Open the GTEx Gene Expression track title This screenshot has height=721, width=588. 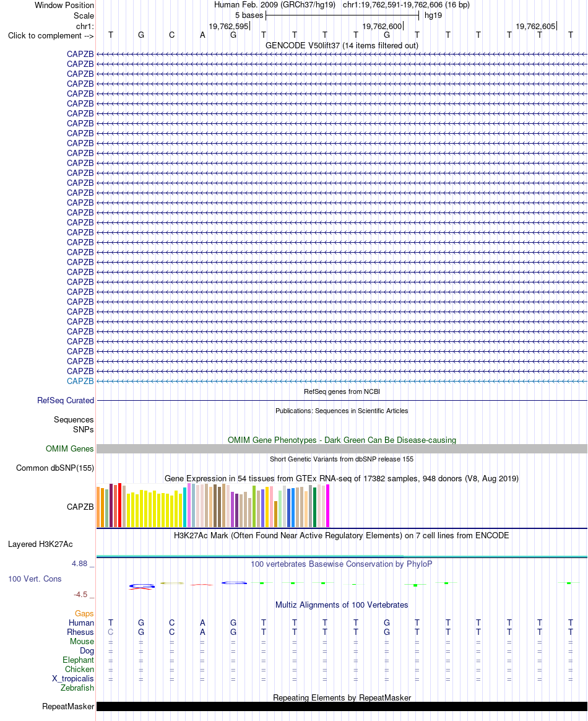pyautogui.click(x=342, y=479)
